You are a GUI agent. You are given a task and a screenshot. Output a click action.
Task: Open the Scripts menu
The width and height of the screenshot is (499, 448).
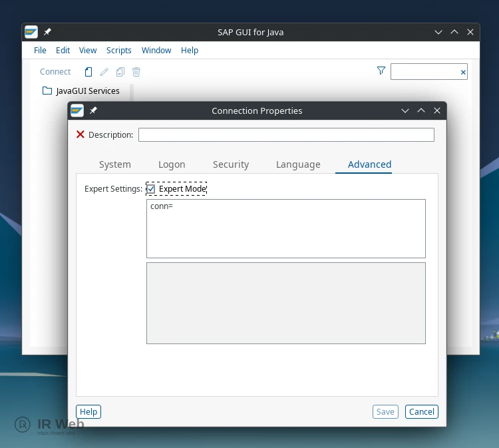coord(119,51)
